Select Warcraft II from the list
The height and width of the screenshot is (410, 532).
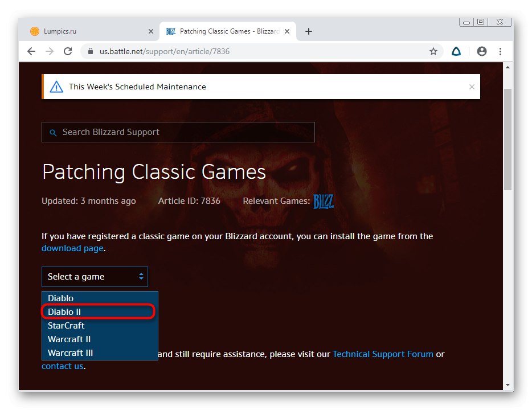[x=100, y=339]
